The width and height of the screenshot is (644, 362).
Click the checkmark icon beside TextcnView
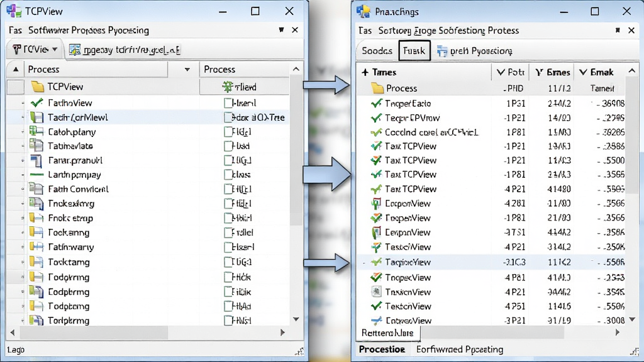(376, 306)
